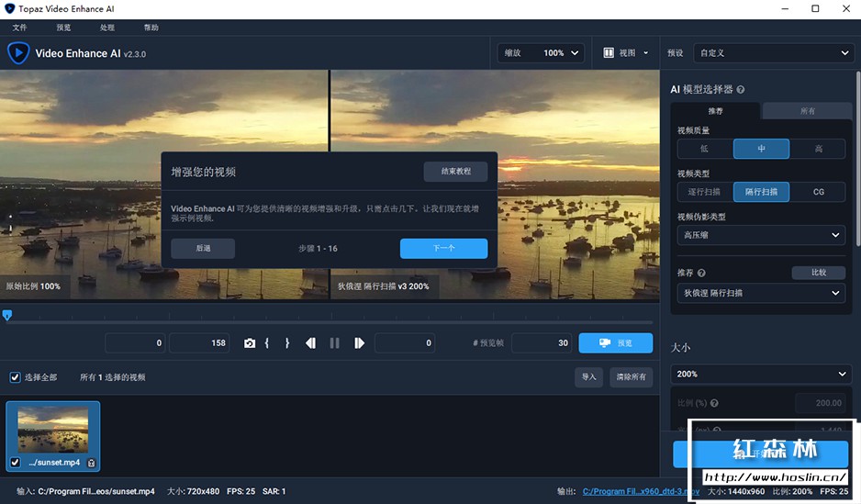Open the 预览 menu

click(63, 28)
